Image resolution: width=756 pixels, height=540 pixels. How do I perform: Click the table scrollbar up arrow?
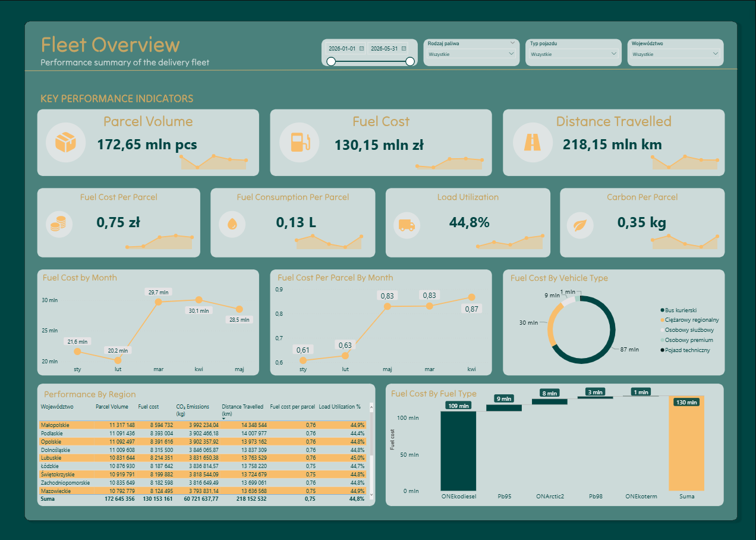[372, 408]
